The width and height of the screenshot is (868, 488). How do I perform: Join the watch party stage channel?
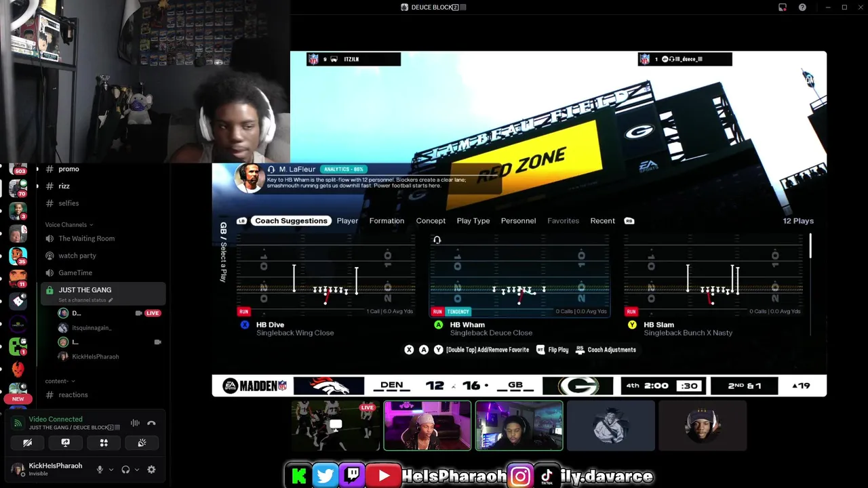(x=77, y=256)
